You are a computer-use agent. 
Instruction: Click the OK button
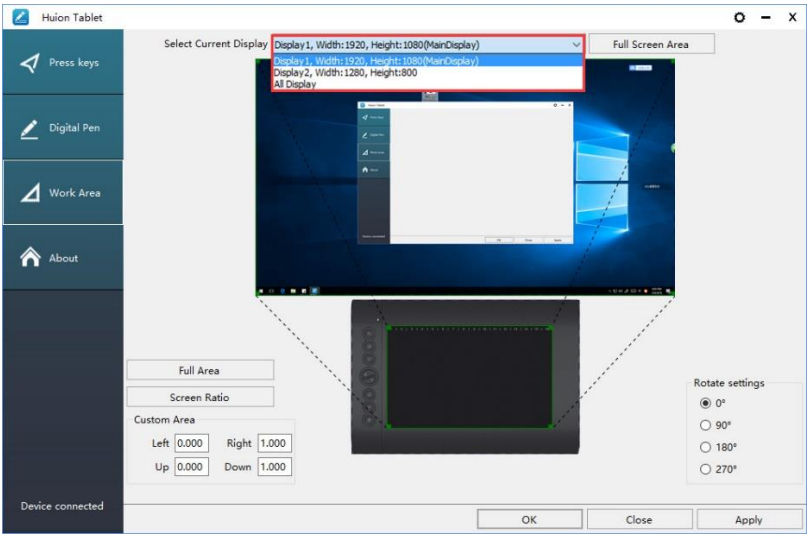tap(529, 519)
